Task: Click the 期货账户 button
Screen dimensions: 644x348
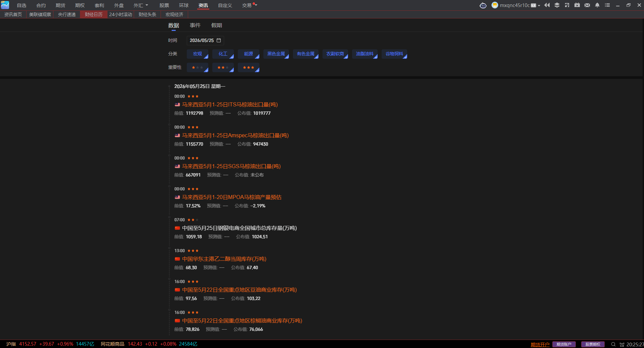Action: click(x=564, y=344)
